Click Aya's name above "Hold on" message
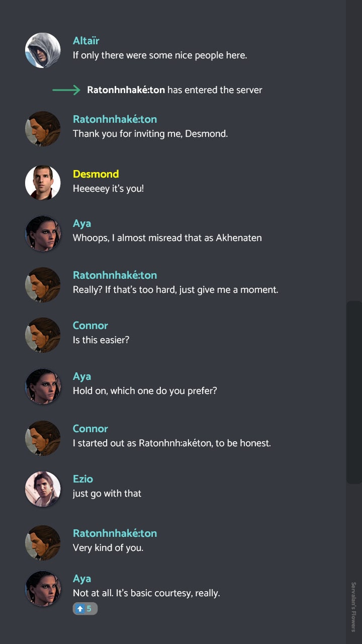 (82, 376)
